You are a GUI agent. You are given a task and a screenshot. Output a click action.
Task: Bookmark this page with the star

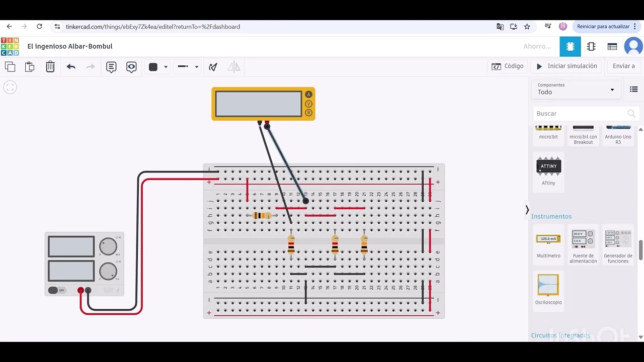pyautogui.click(x=527, y=27)
